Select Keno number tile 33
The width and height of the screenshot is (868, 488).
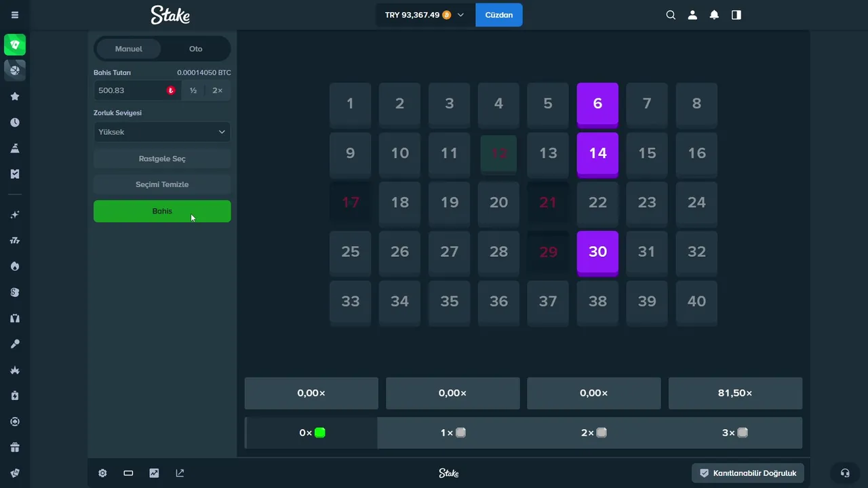pos(350,302)
